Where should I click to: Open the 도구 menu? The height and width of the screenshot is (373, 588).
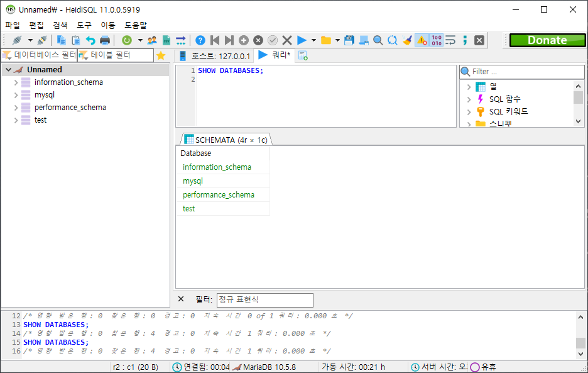point(84,25)
